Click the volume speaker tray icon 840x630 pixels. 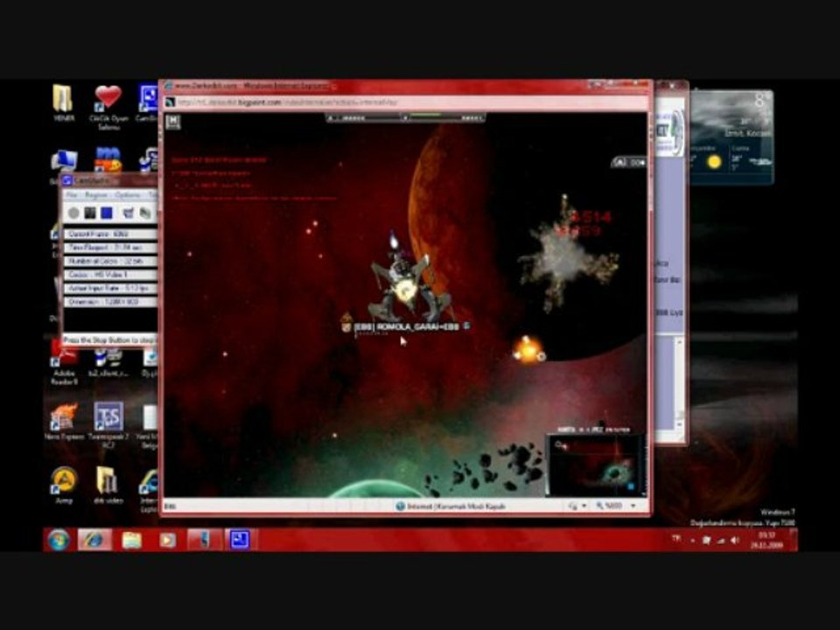735,540
